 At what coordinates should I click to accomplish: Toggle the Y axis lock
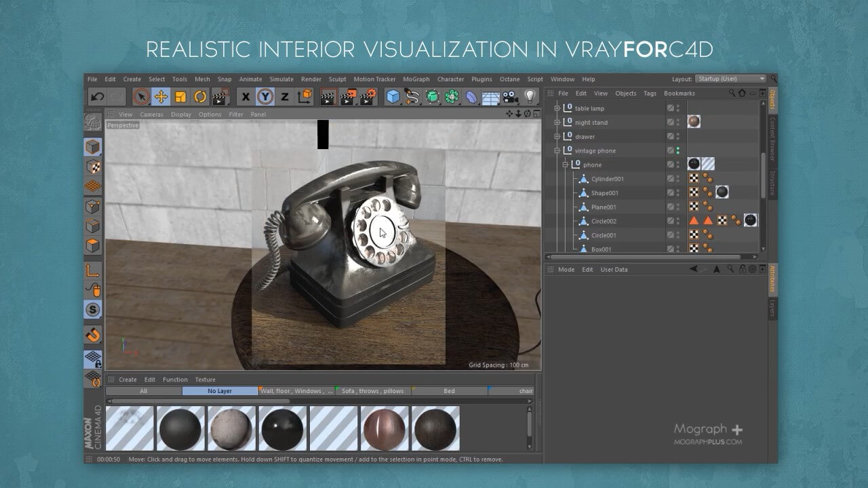click(x=265, y=97)
